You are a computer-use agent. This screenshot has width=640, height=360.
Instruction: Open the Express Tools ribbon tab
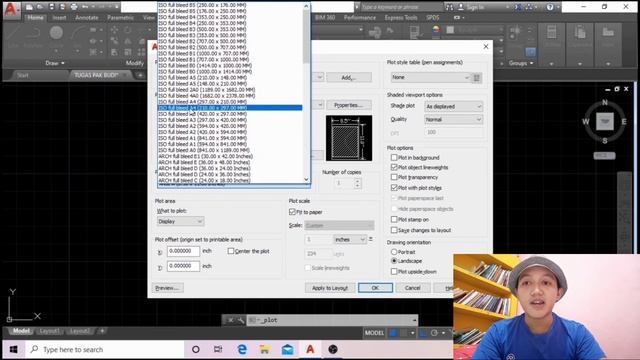coord(401,18)
